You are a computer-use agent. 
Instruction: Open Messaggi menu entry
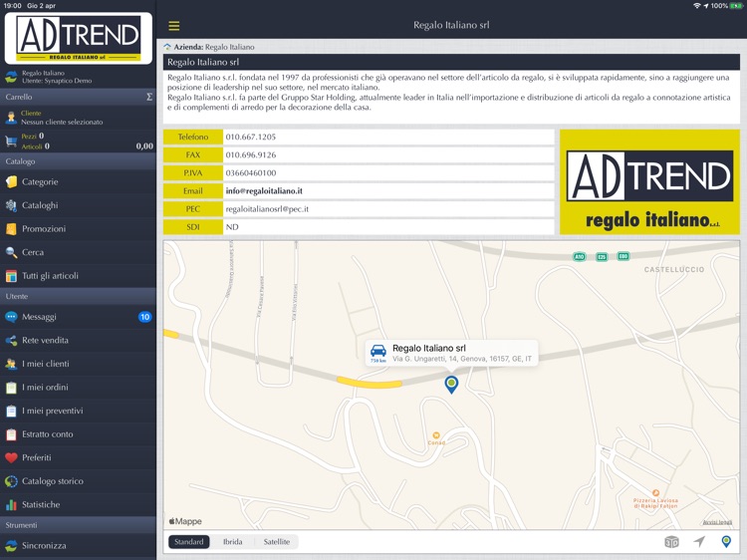click(x=78, y=317)
